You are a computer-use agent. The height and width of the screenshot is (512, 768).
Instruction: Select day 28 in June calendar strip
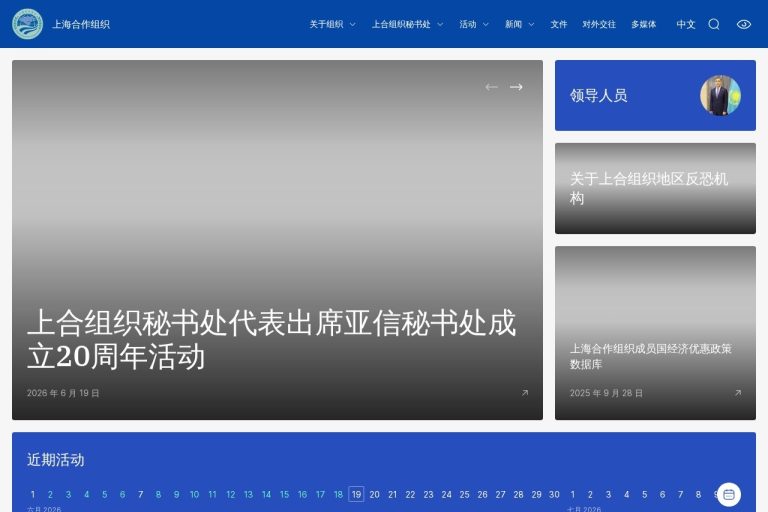[x=518, y=494]
